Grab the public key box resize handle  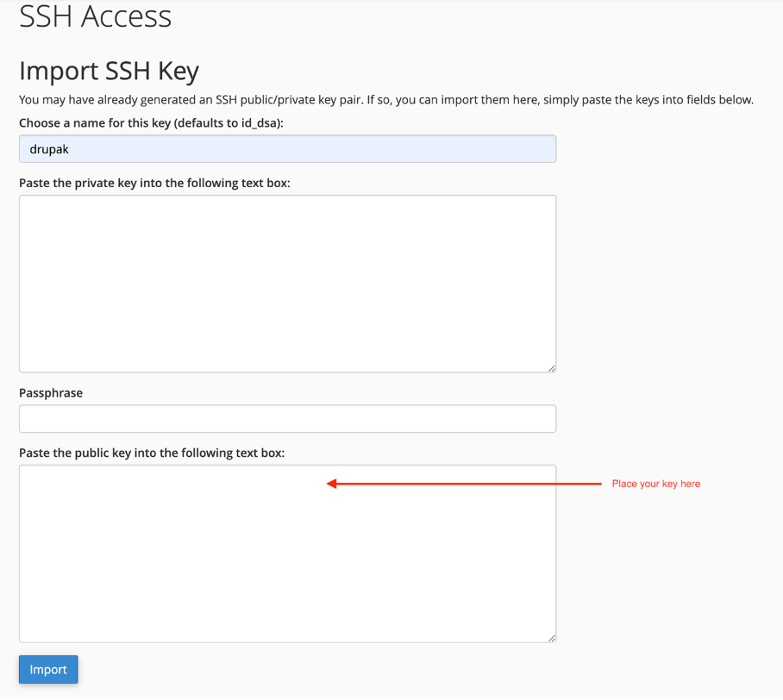point(551,638)
